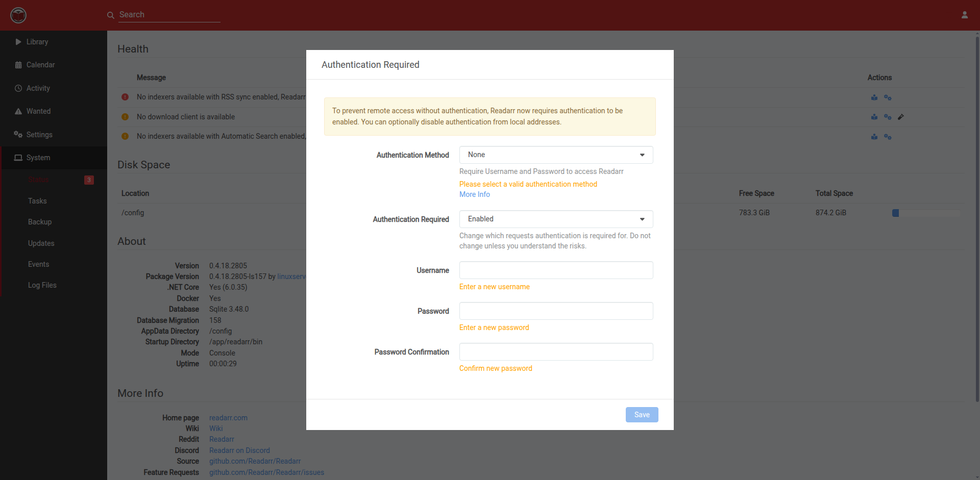Open the readarr.com home page link

[x=228, y=418]
